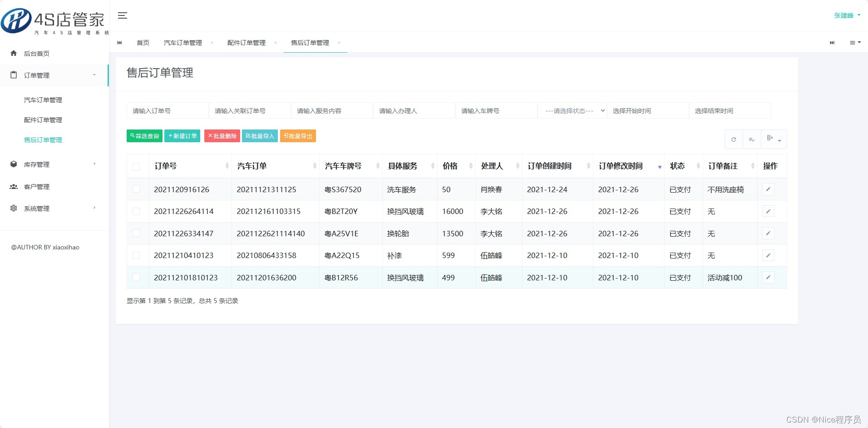The height and width of the screenshot is (428, 868).
Task: Sort by 价格 column arrows
Action: pyautogui.click(x=471, y=166)
